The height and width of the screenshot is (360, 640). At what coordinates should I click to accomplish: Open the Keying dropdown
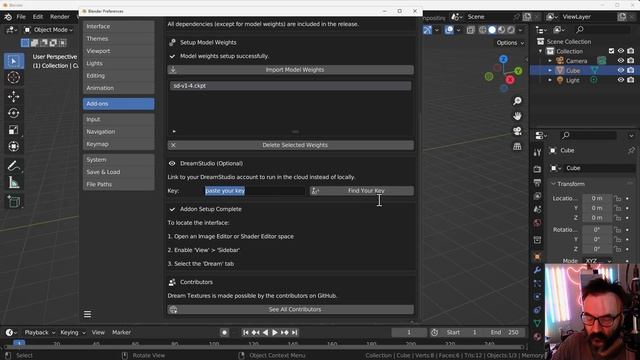click(x=73, y=333)
